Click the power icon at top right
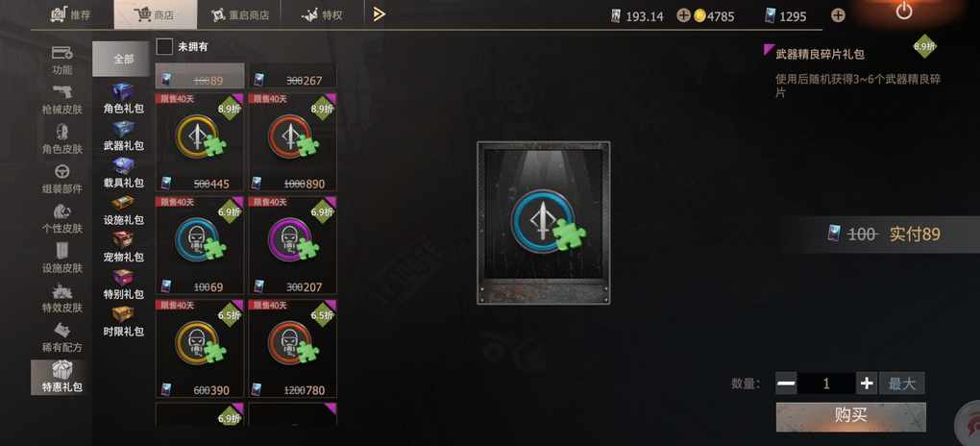This screenshot has height=446, width=980. (904, 11)
